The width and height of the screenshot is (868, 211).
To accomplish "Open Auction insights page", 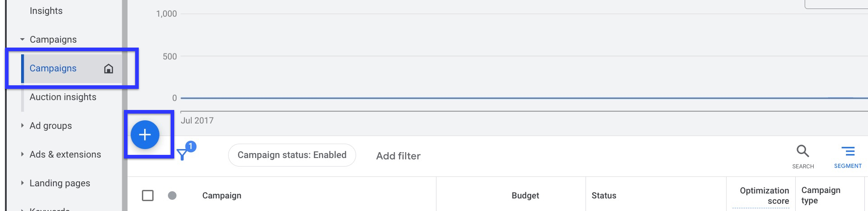I will (x=63, y=97).
